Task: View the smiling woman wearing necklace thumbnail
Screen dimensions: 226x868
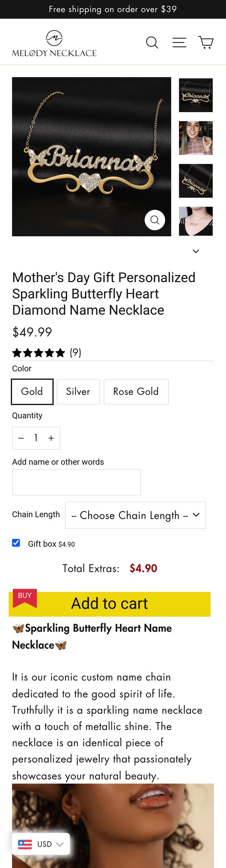Action: 196,138
